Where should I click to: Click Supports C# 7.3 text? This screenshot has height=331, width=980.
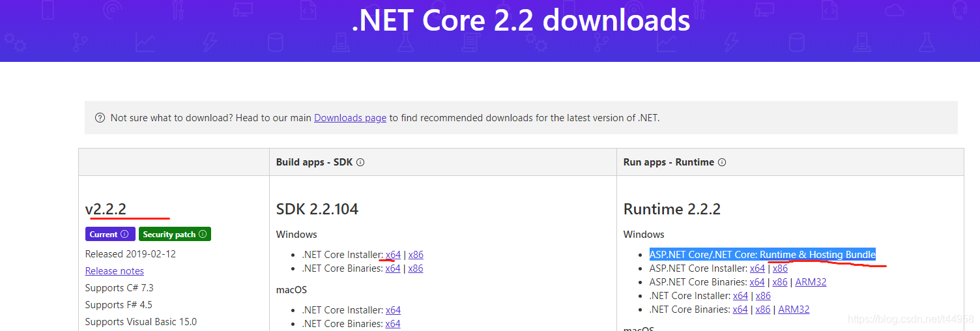pyautogui.click(x=119, y=288)
